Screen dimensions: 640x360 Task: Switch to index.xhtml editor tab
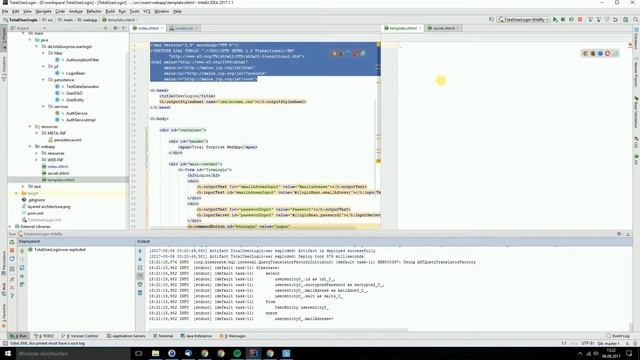(x=148, y=28)
